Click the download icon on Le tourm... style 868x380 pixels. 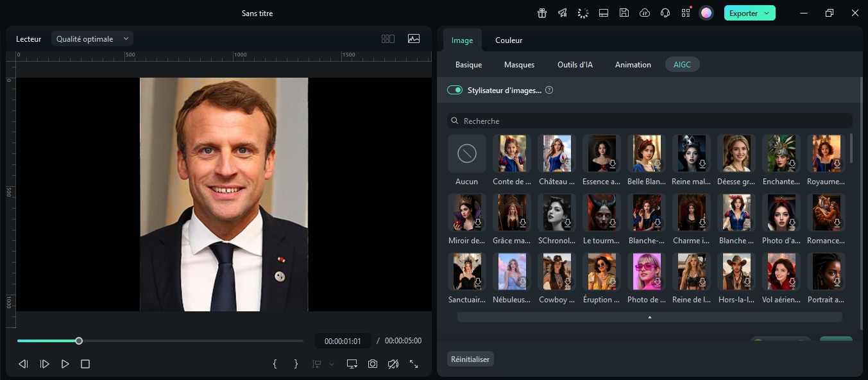click(x=613, y=223)
